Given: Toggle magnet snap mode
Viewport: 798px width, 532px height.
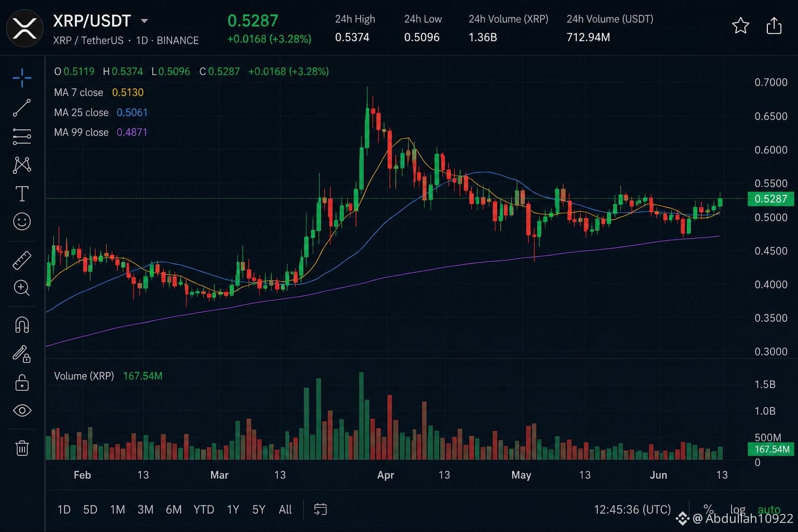Looking at the screenshot, I should [22, 325].
